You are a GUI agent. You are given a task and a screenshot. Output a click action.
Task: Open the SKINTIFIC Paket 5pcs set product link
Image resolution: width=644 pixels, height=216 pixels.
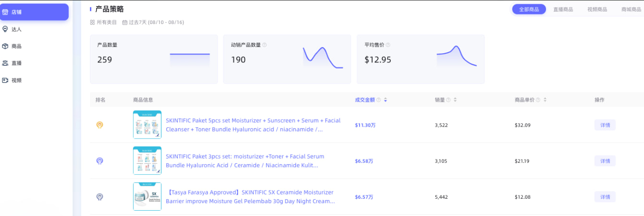click(x=253, y=125)
